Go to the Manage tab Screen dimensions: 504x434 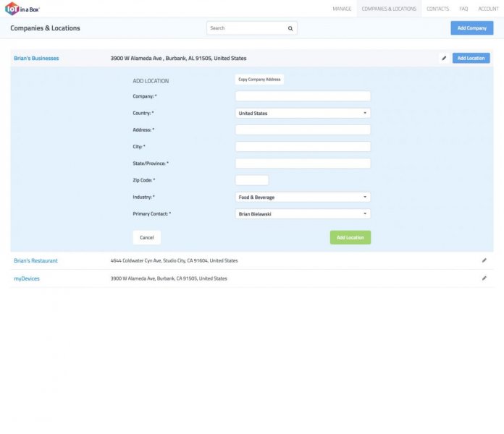point(342,9)
